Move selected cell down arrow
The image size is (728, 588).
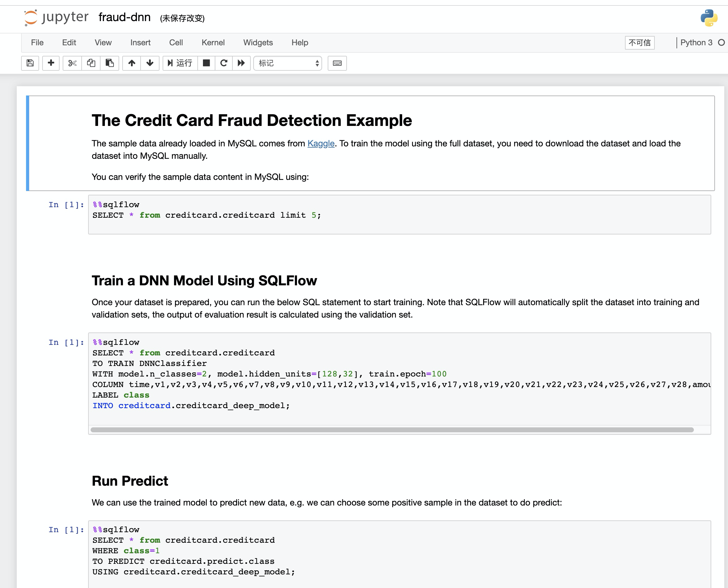[150, 63]
